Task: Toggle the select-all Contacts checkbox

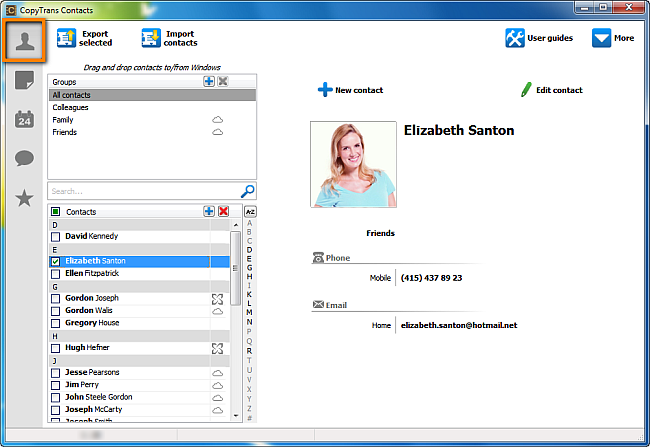Action: (x=56, y=212)
